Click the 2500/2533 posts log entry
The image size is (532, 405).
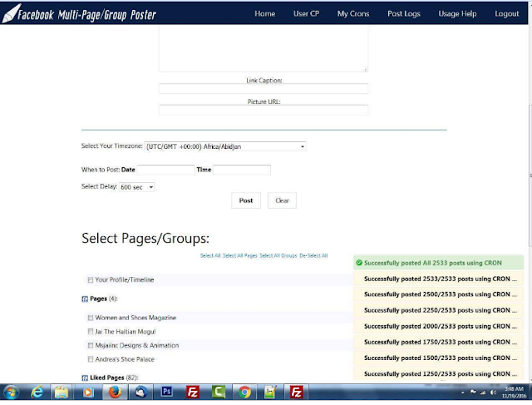click(x=439, y=294)
